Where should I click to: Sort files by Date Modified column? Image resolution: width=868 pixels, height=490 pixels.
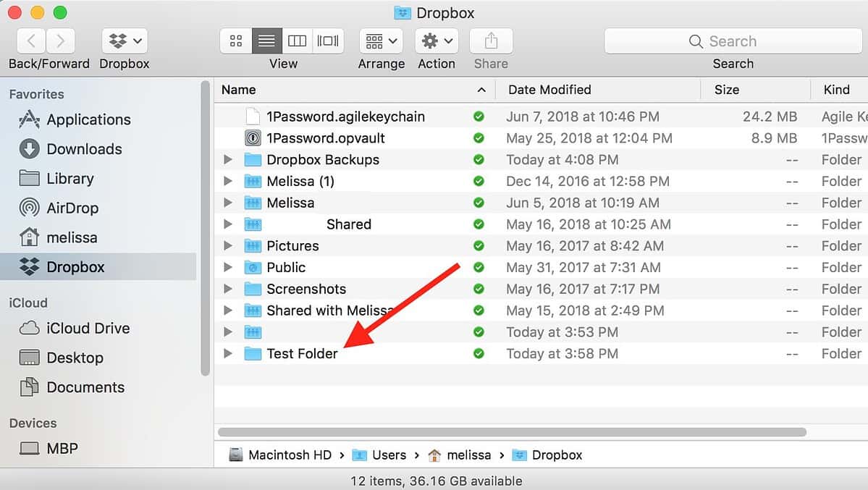pyautogui.click(x=549, y=90)
